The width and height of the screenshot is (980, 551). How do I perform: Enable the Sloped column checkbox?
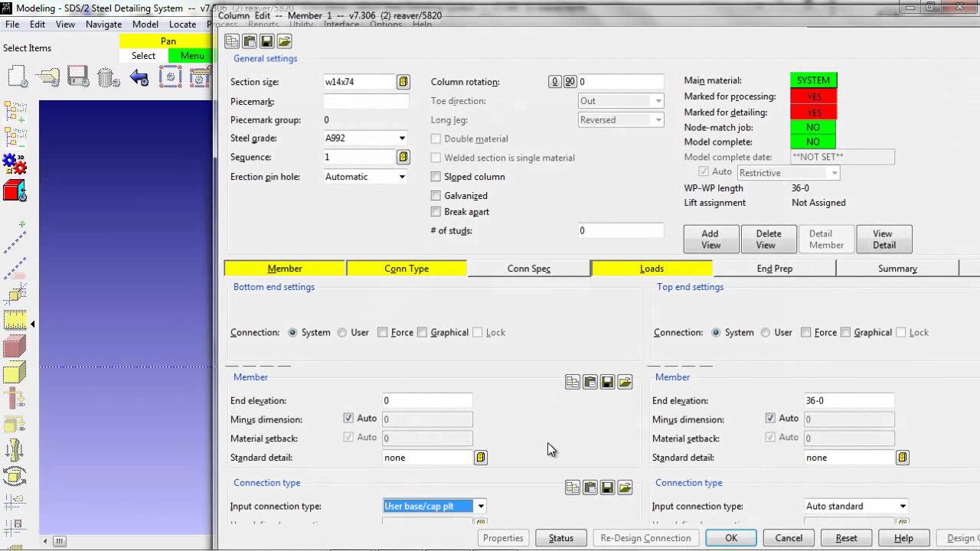[x=436, y=177]
